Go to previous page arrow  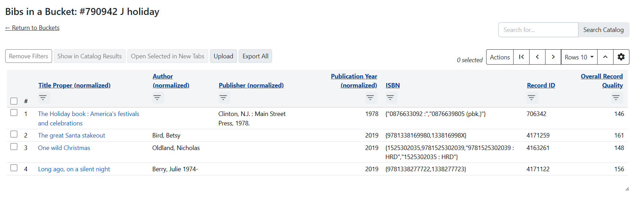click(x=537, y=57)
